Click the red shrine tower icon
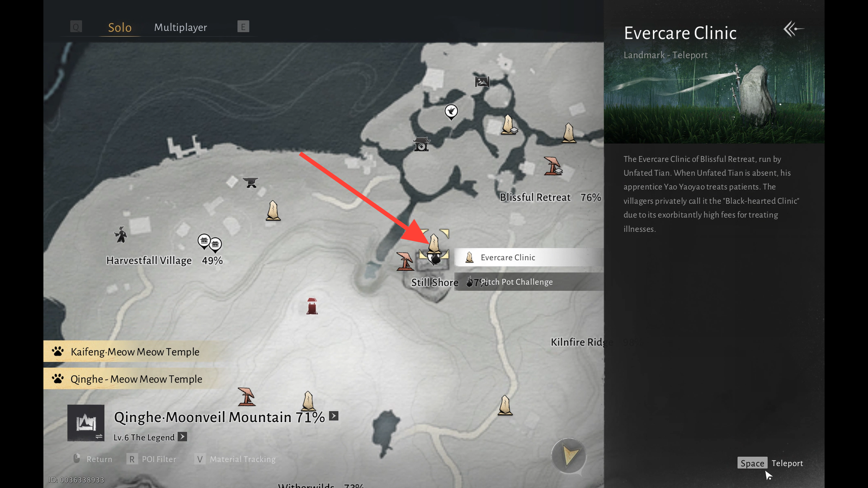 coord(312,306)
